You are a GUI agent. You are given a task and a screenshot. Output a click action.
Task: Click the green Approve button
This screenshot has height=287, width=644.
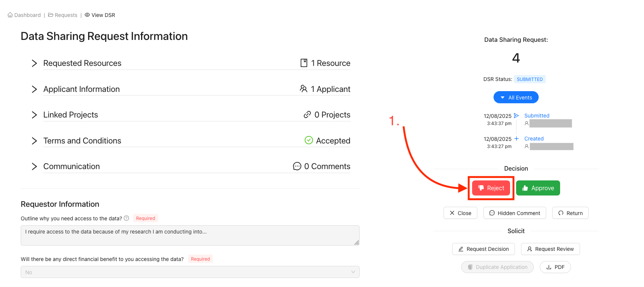(x=538, y=188)
